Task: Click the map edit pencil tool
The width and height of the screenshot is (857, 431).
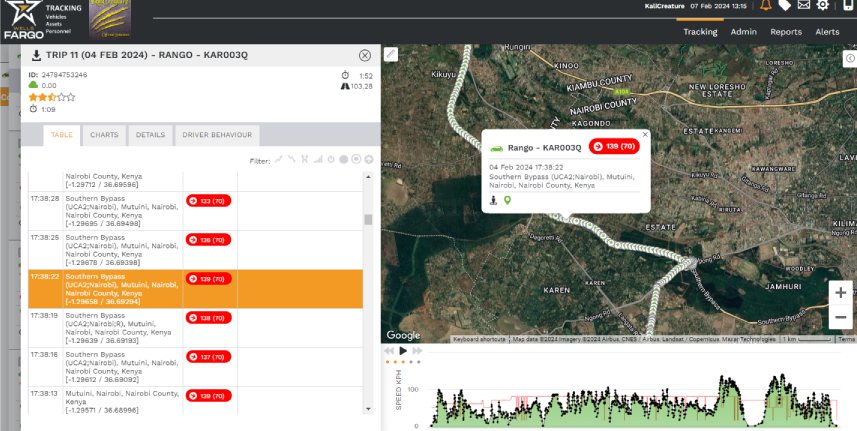Action: [x=391, y=54]
